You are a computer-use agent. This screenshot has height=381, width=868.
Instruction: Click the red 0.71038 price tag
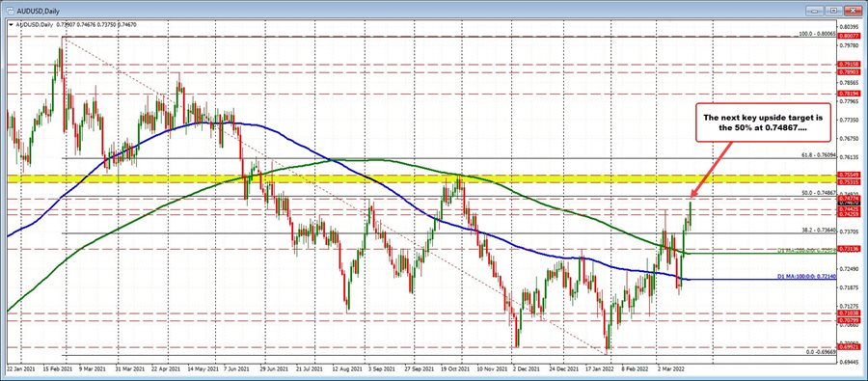click(x=848, y=313)
